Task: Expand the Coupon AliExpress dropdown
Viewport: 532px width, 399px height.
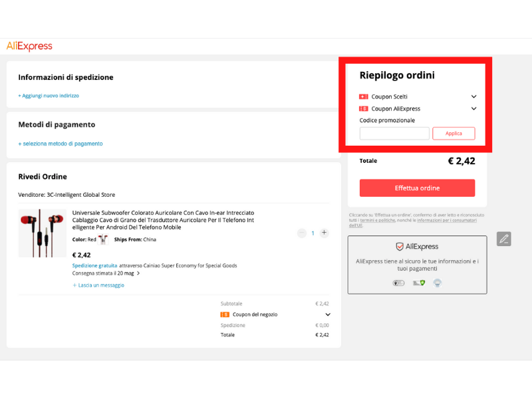Action: 473,109
